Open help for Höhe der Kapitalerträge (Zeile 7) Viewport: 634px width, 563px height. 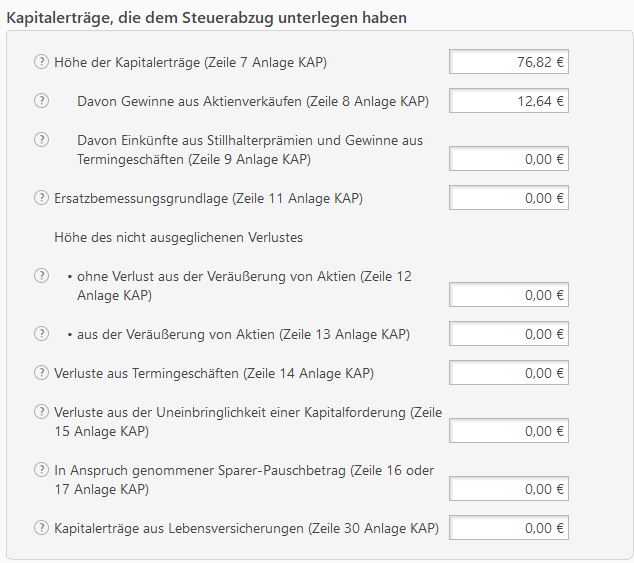tap(41, 62)
